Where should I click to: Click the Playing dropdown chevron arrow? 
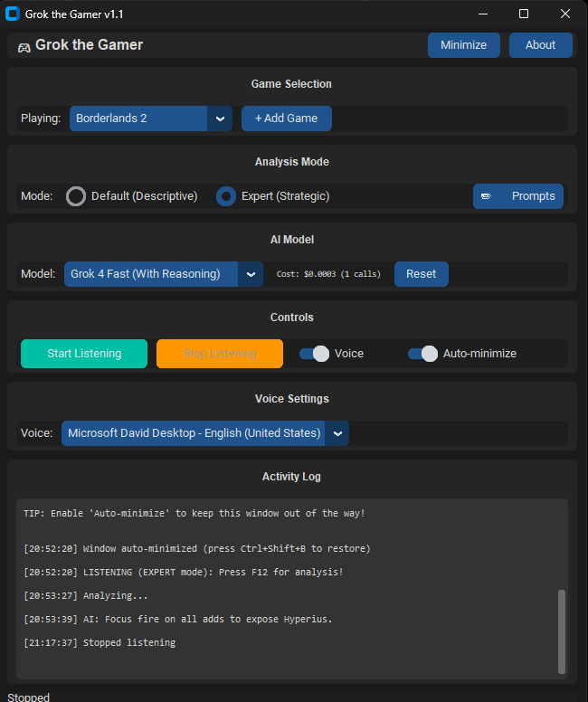tap(220, 119)
